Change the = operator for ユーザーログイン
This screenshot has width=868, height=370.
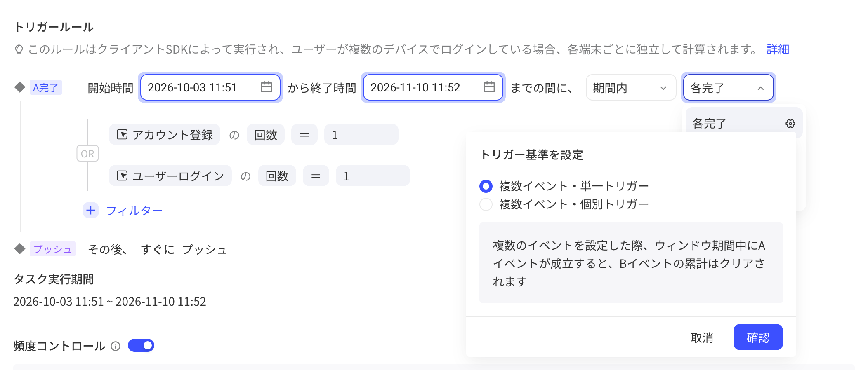tap(316, 176)
